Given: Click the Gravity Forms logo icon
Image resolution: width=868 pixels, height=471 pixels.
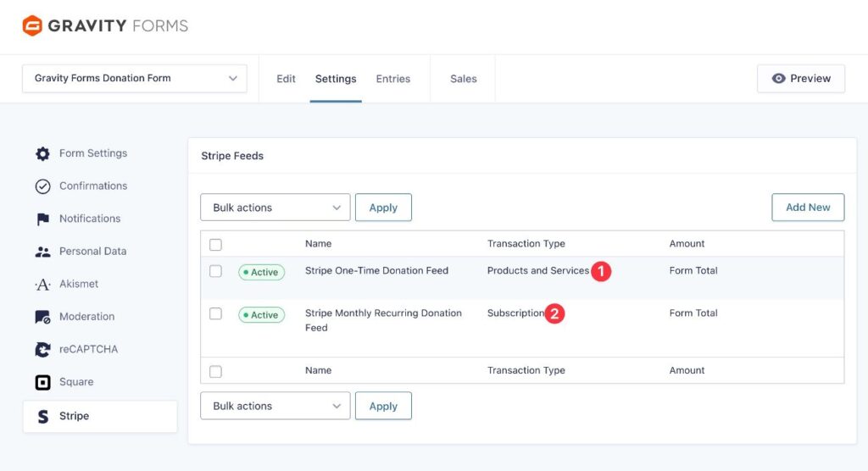Looking at the screenshot, I should [x=32, y=25].
